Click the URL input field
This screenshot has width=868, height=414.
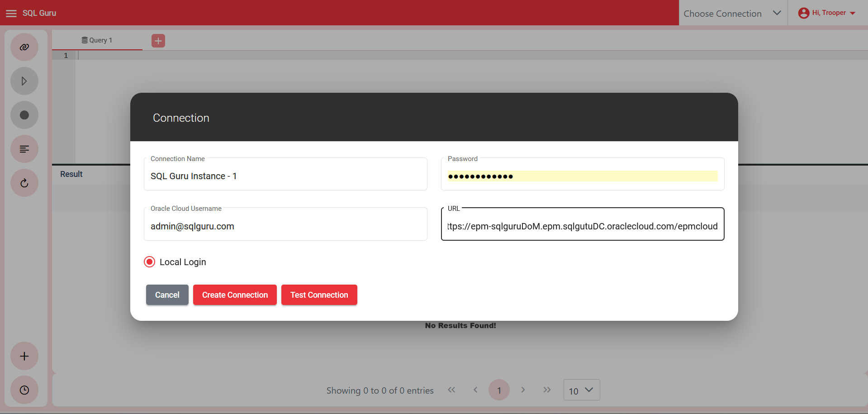pos(583,224)
